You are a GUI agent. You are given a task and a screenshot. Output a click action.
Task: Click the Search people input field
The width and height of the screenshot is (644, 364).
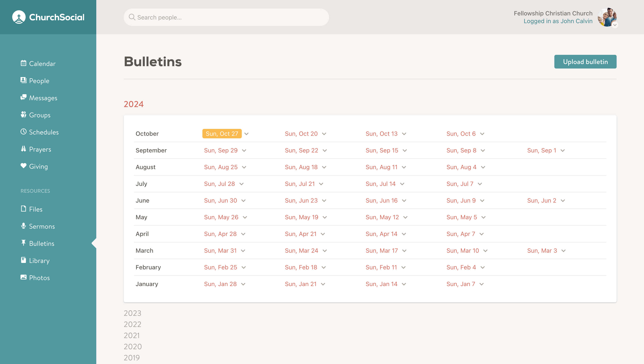point(226,17)
